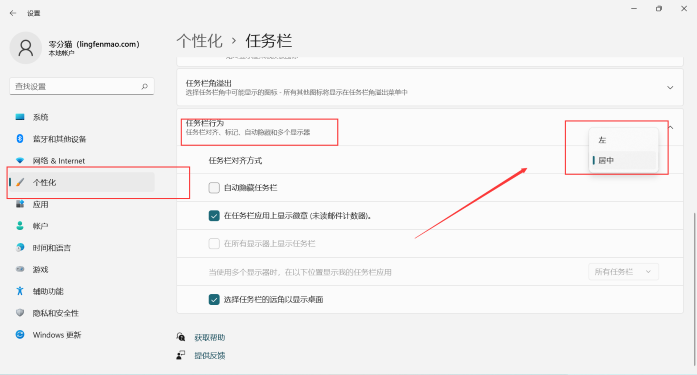Click the 帐户 person icon
The width and height of the screenshot is (697, 375).
pos(20,226)
